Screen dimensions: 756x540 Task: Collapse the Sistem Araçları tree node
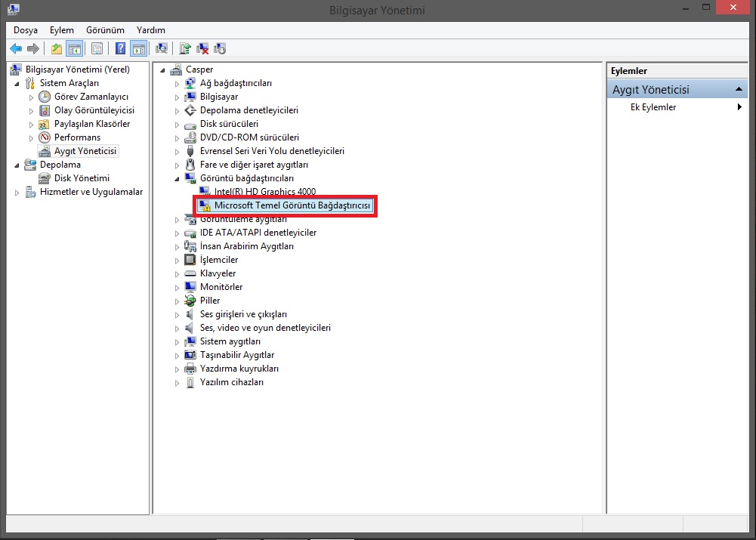click(17, 84)
